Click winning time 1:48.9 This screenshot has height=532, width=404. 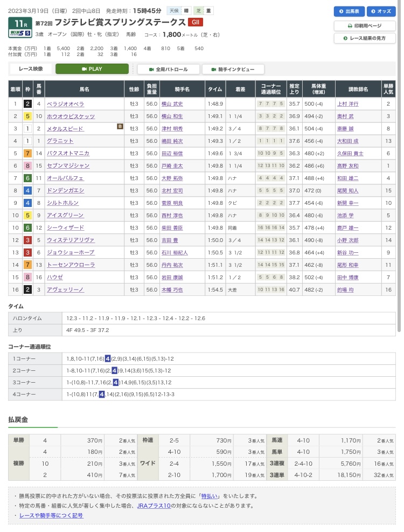pos(215,104)
